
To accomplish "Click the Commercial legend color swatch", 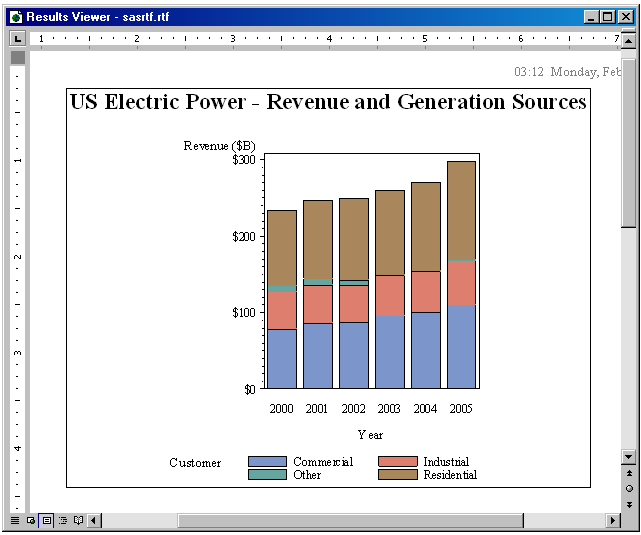I will [x=267, y=461].
